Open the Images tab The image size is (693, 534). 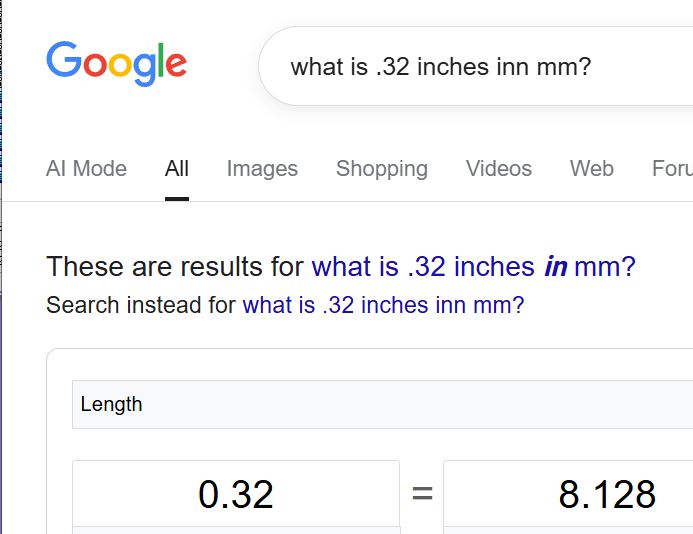[x=262, y=169]
